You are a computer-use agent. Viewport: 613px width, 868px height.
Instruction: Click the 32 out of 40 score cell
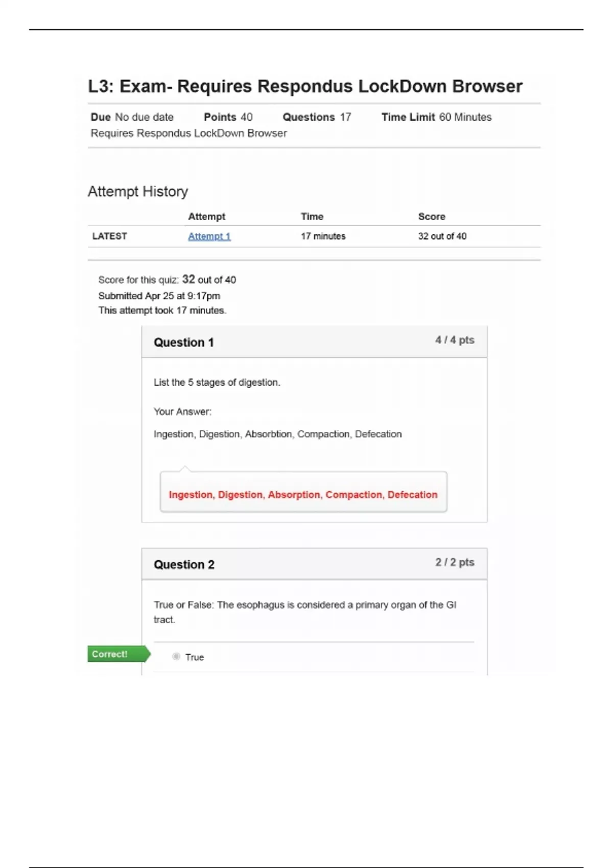442,236
